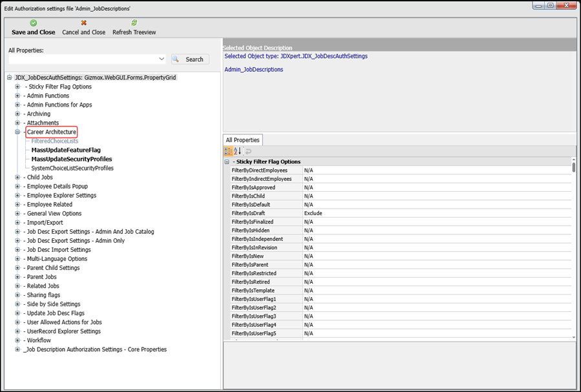The width and height of the screenshot is (581, 392).
Task: Select User Allowed Actions for Jobs item
Action: click(x=64, y=322)
